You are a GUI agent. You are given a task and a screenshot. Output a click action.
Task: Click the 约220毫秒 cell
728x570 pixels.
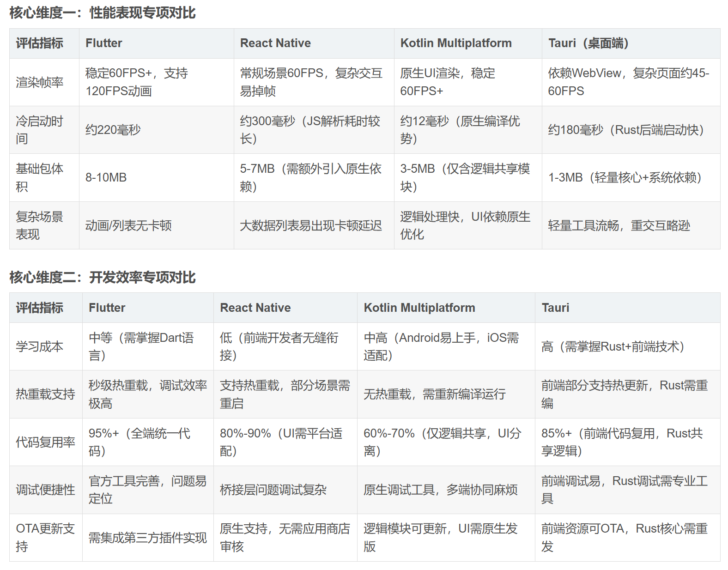pos(156,130)
